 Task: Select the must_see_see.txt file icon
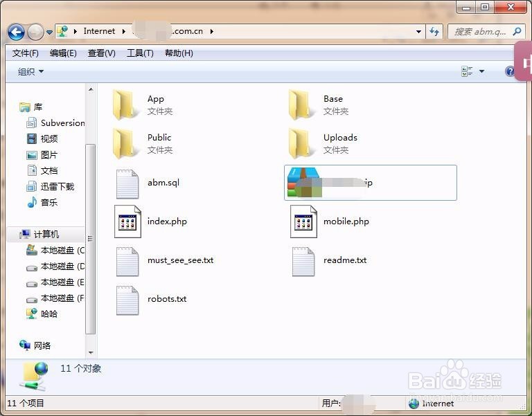tap(127, 262)
